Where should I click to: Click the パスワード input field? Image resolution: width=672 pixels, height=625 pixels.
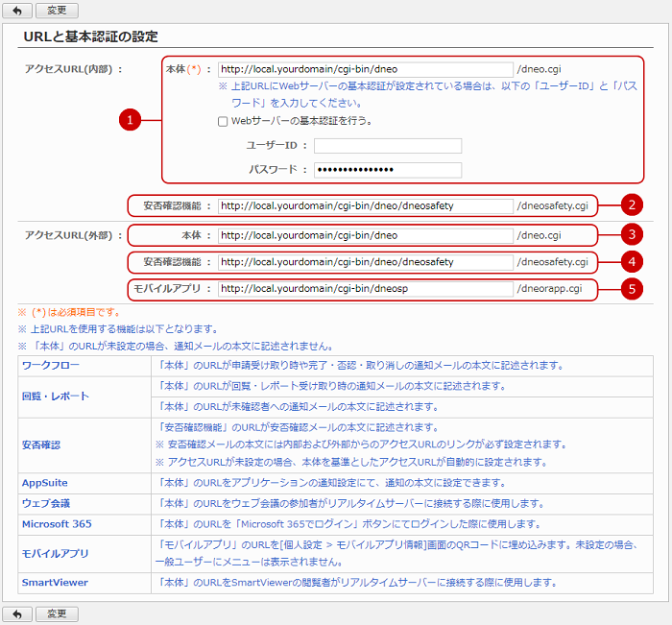(x=387, y=170)
